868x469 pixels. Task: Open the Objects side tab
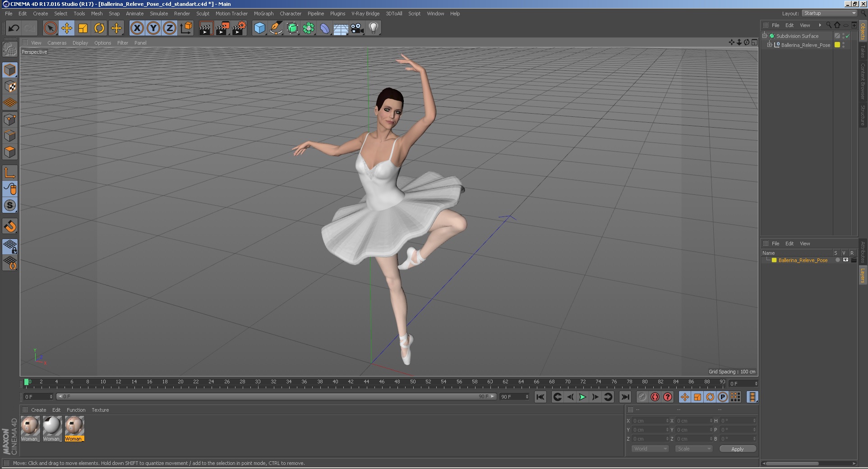point(863,31)
